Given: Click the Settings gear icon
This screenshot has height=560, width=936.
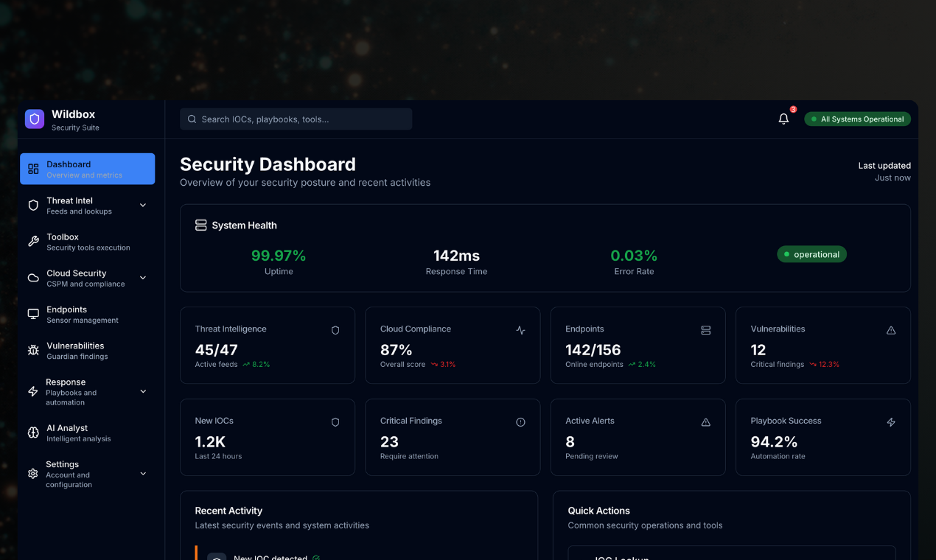Looking at the screenshot, I should (33, 474).
